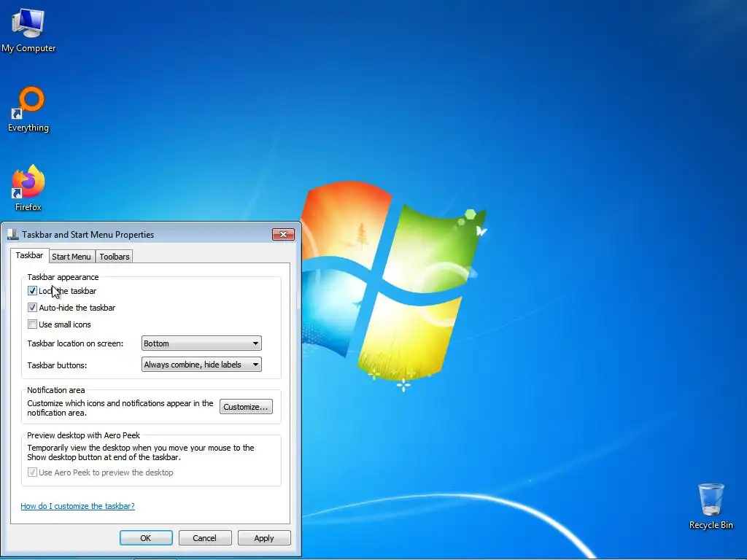Toggle Lock the taskbar checkbox
This screenshot has width=747, height=560.
point(32,291)
